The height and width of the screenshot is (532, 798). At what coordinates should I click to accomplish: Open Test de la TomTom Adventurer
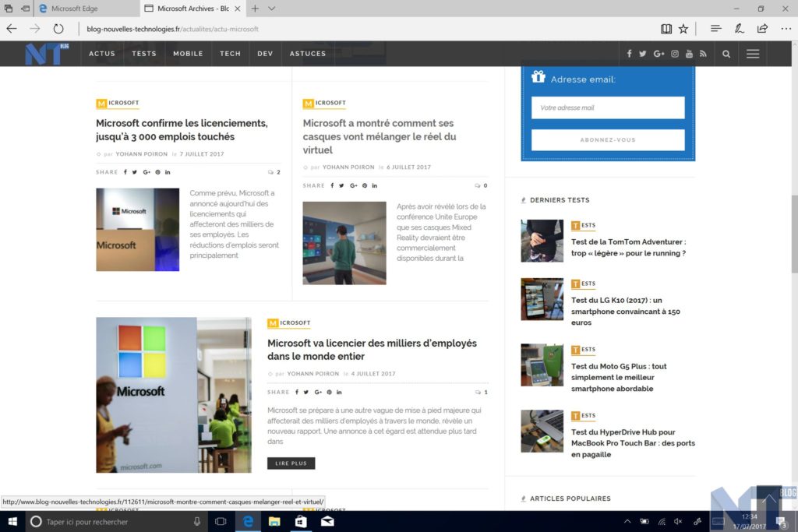click(628, 247)
